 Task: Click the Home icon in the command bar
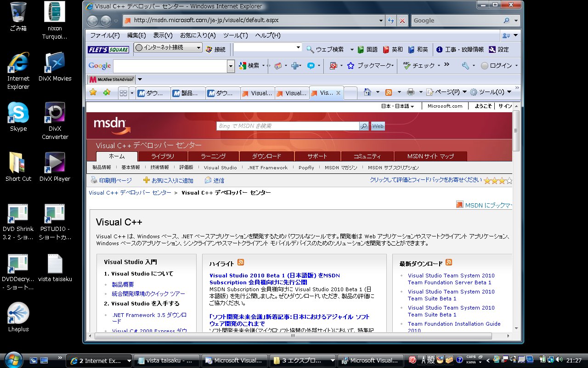click(x=367, y=92)
